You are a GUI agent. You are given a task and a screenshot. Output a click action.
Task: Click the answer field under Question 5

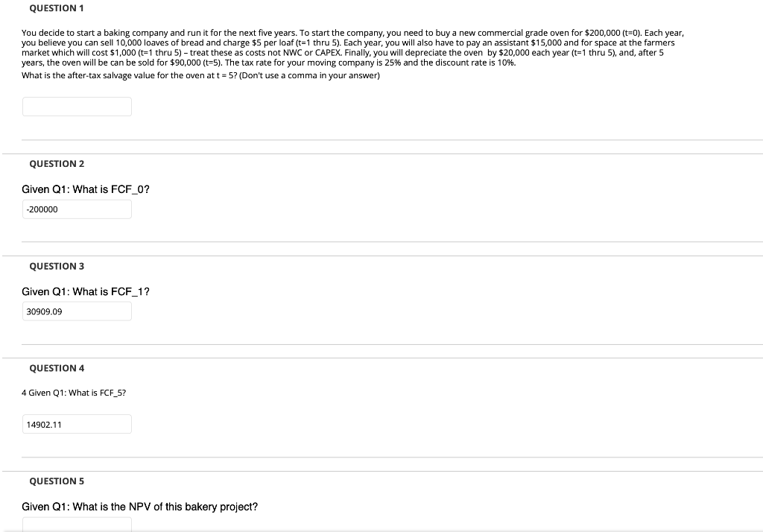click(x=77, y=528)
